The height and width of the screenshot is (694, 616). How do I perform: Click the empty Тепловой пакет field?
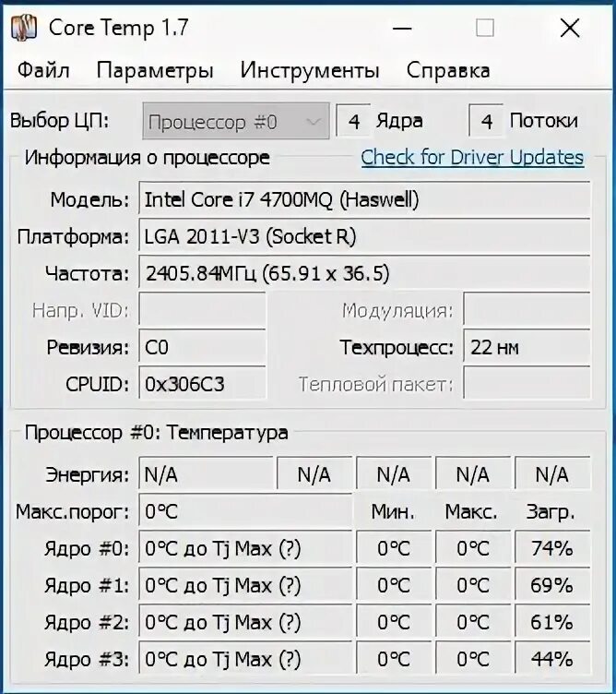point(527,384)
